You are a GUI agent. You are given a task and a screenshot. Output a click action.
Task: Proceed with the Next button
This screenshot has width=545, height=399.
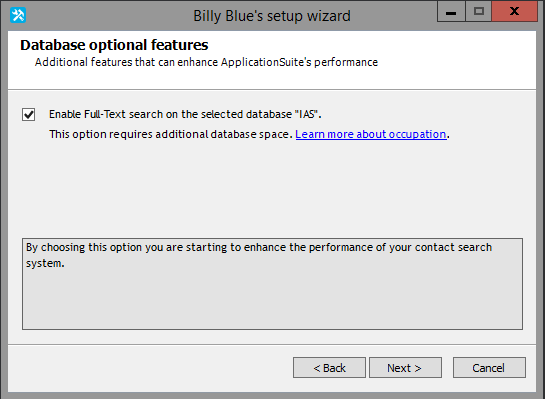(405, 367)
